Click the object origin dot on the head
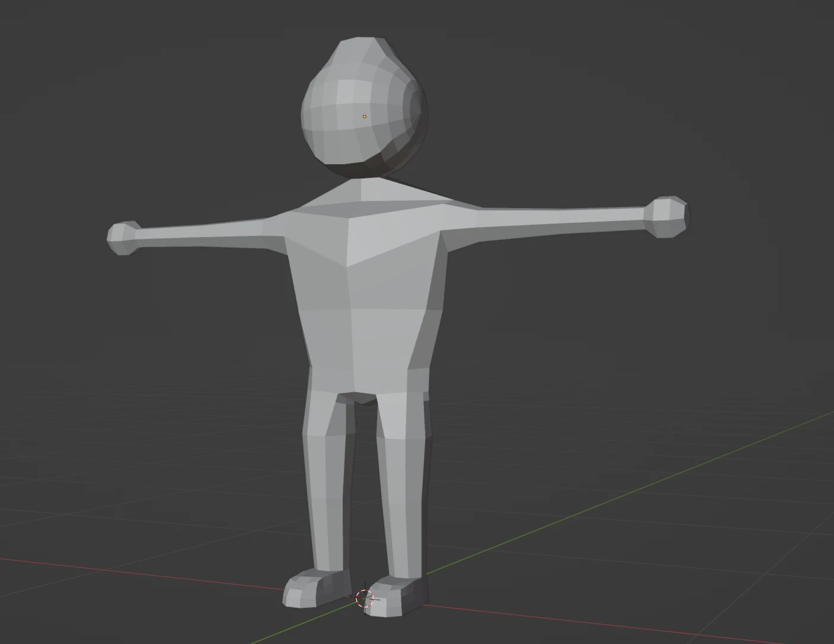 coord(365,117)
